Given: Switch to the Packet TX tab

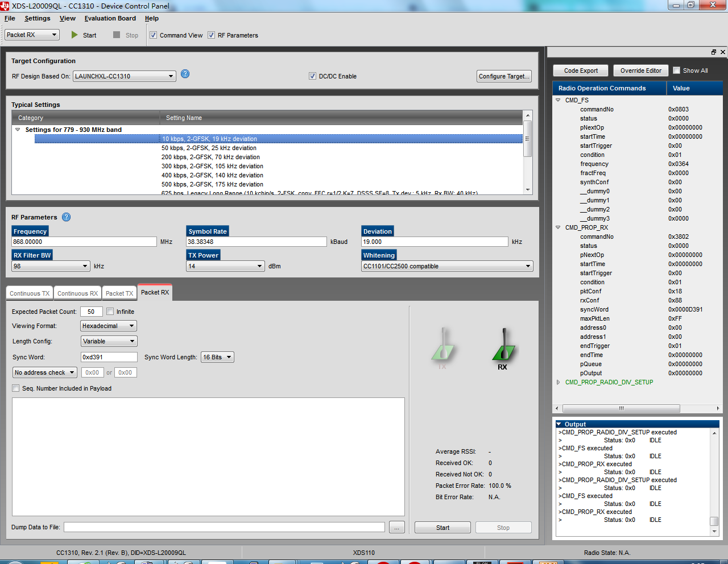Looking at the screenshot, I should (119, 293).
